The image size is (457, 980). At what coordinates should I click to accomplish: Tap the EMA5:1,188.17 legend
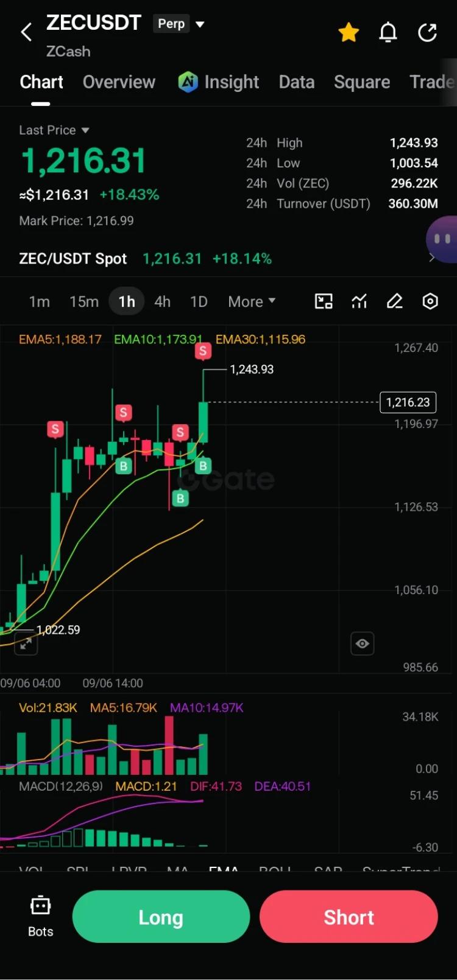(60, 339)
